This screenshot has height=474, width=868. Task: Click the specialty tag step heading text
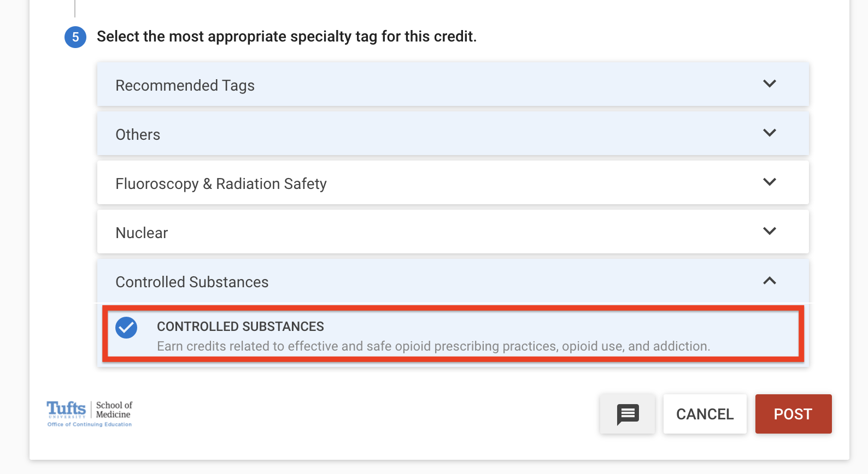tap(287, 37)
